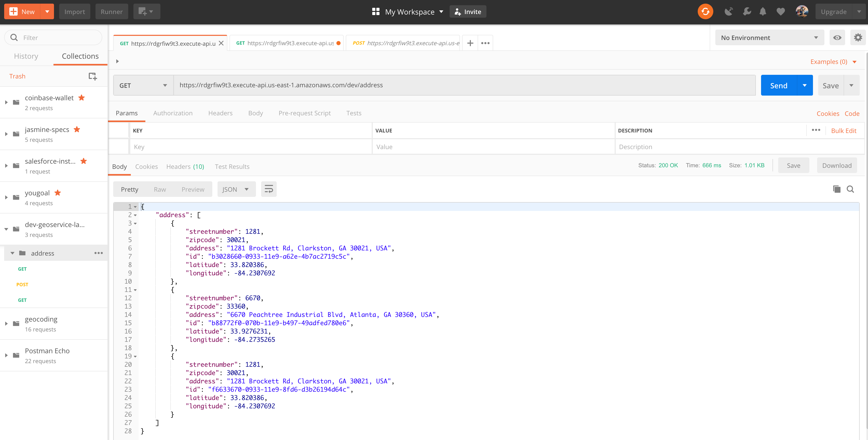Expand the geocoding collection

click(6, 324)
